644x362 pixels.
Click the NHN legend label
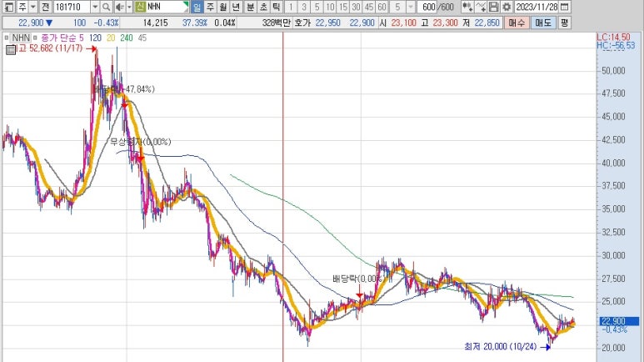21,38
